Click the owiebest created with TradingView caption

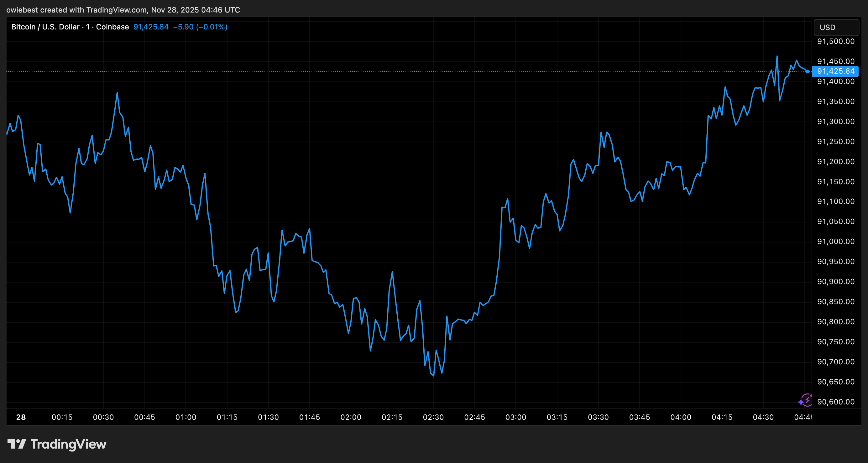(x=123, y=10)
